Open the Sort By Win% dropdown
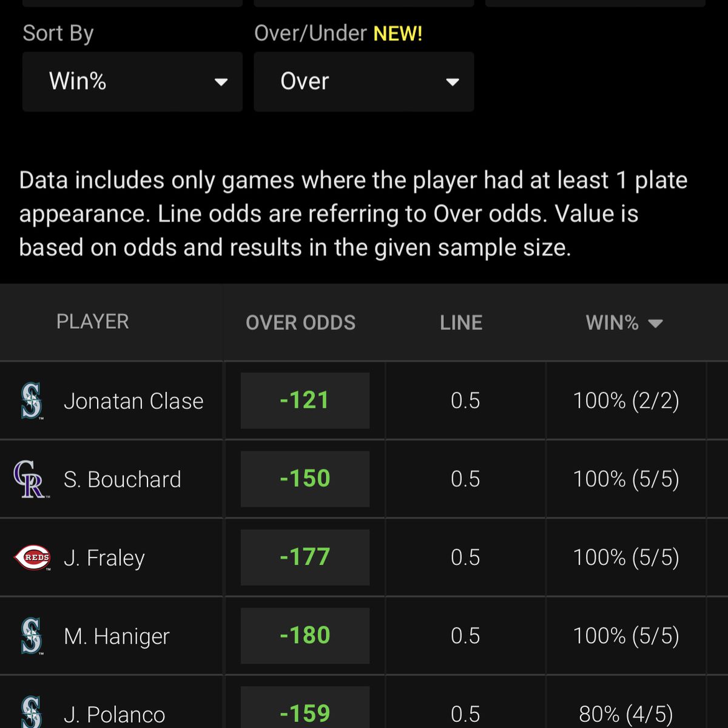Screen dimensions: 728x728 point(132,81)
